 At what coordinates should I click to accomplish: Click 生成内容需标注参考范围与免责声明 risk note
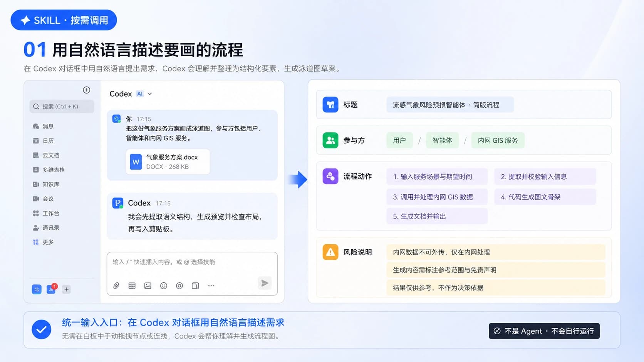click(x=496, y=270)
